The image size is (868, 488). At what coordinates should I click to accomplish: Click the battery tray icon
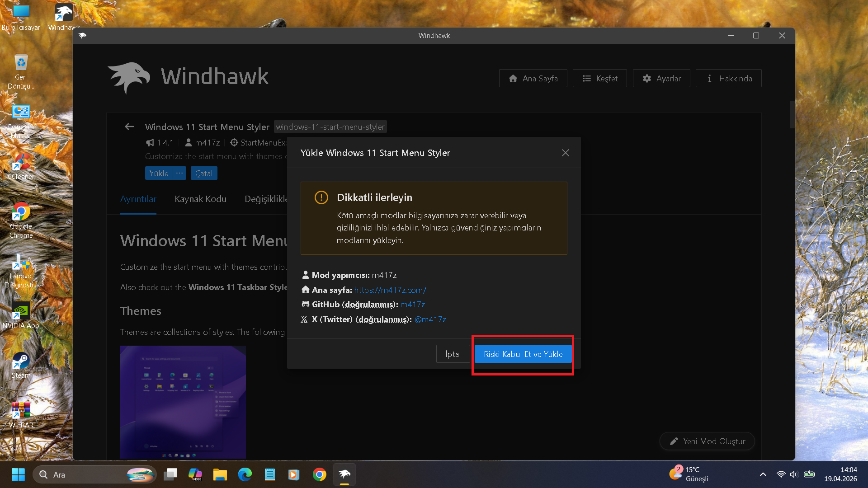(809, 474)
